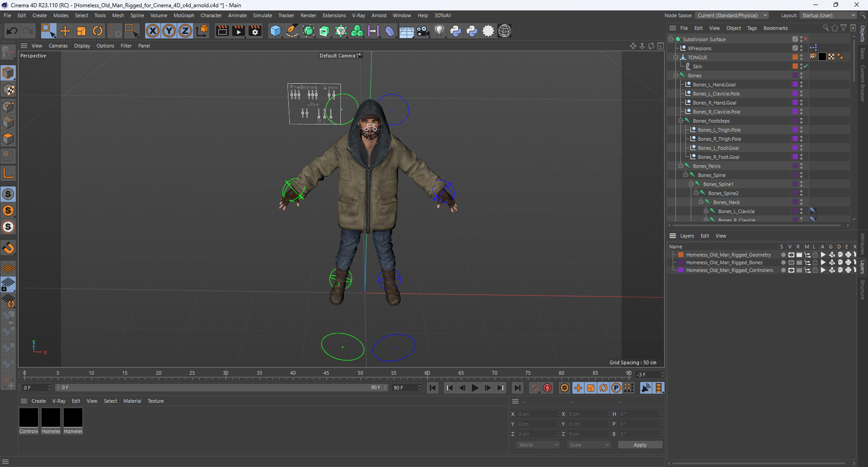Collapse the Bones_Footsteps tree item
Image resolution: width=868 pixels, height=467 pixels.
point(681,121)
